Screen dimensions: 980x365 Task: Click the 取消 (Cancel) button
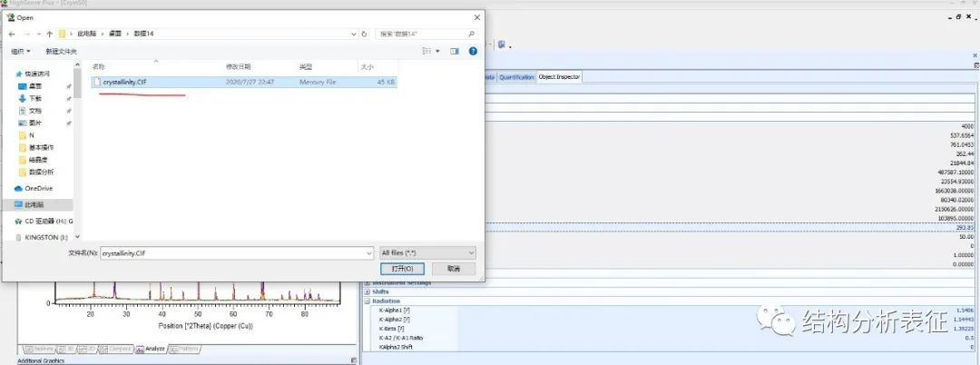pos(454,269)
